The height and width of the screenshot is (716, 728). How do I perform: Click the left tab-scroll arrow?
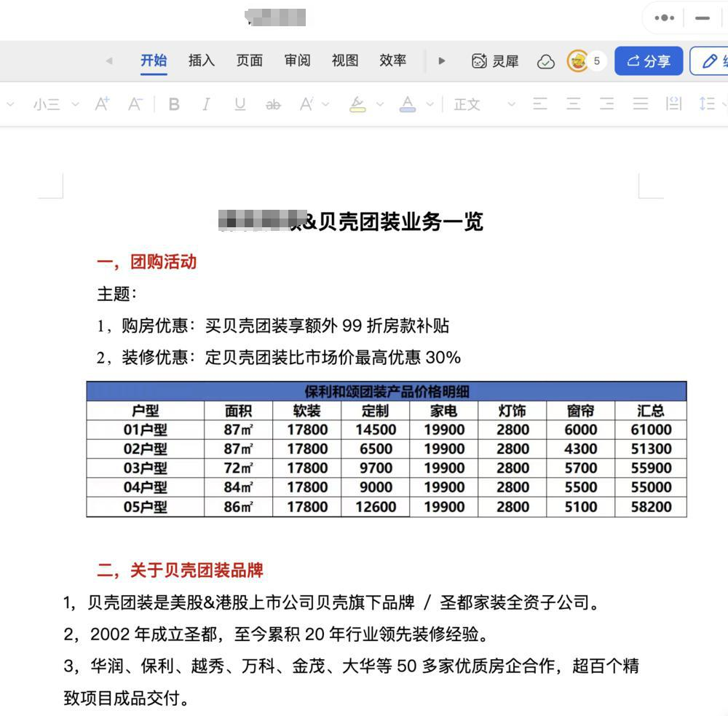[x=110, y=61]
